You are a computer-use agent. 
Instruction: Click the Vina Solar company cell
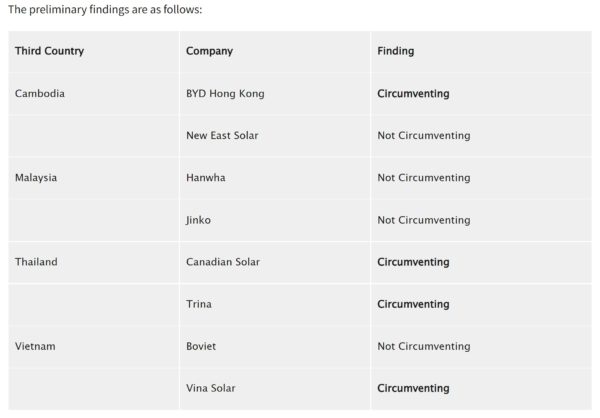tap(211, 388)
